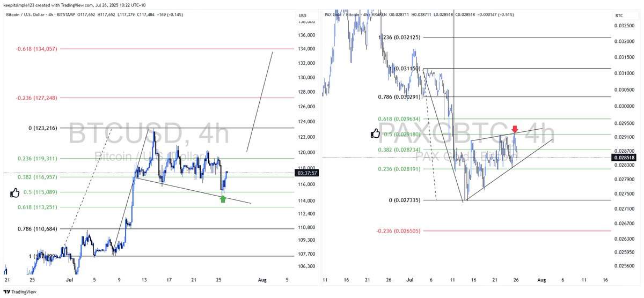644x298 pixels.
Task: Select the green up-arrow marker on BTCUSD chart
Action: [223, 199]
